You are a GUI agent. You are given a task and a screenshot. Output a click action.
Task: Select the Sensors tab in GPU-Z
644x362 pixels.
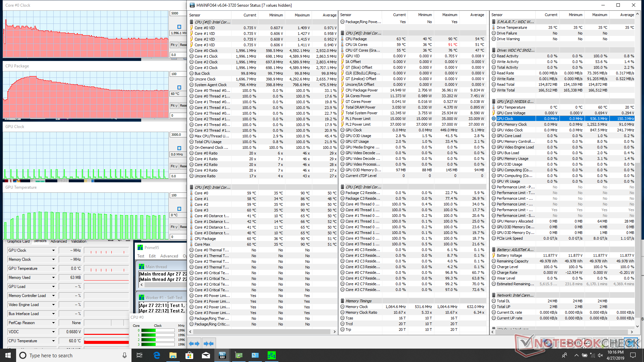pyautogui.click(x=40, y=241)
